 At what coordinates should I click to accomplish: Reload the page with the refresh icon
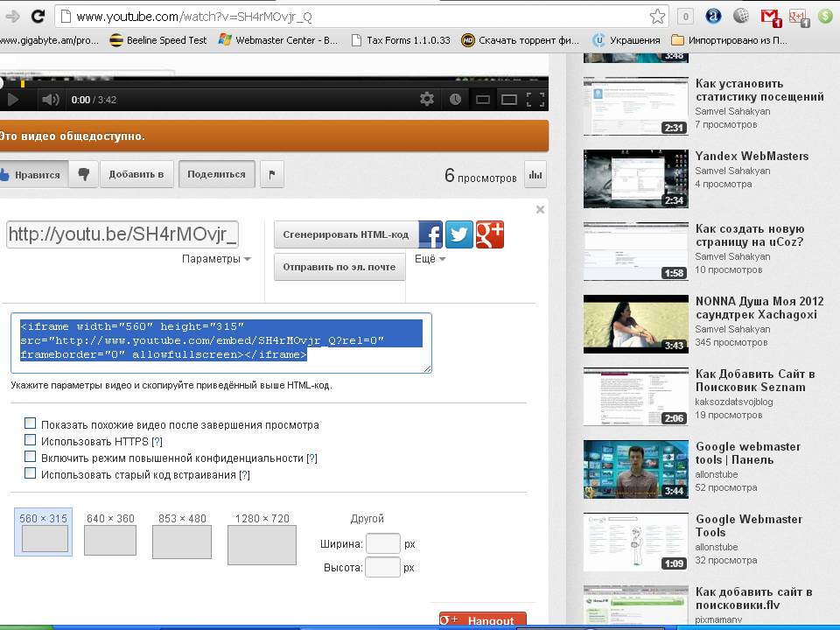(38, 16)
